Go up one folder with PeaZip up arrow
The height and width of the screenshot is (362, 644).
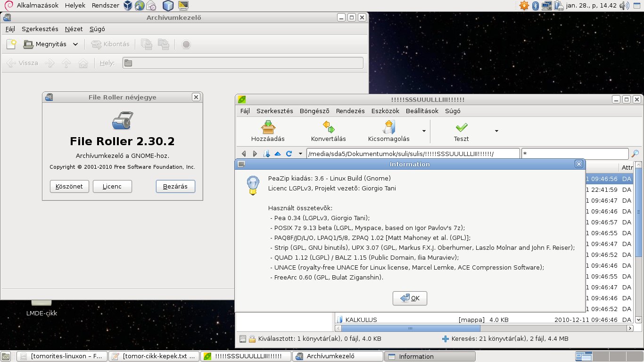click(x=278, y=154)
